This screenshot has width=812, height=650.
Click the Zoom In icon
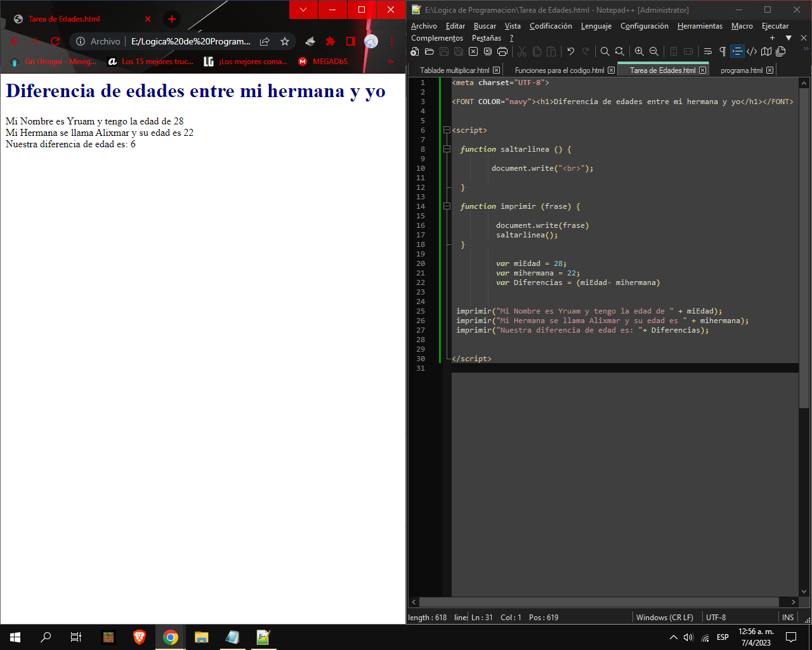[639, 51]
